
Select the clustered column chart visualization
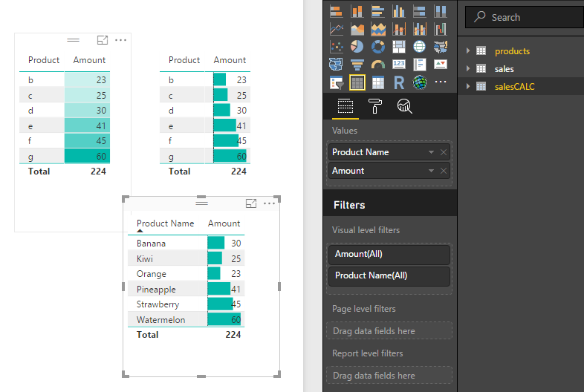click(x=399, y=12)
